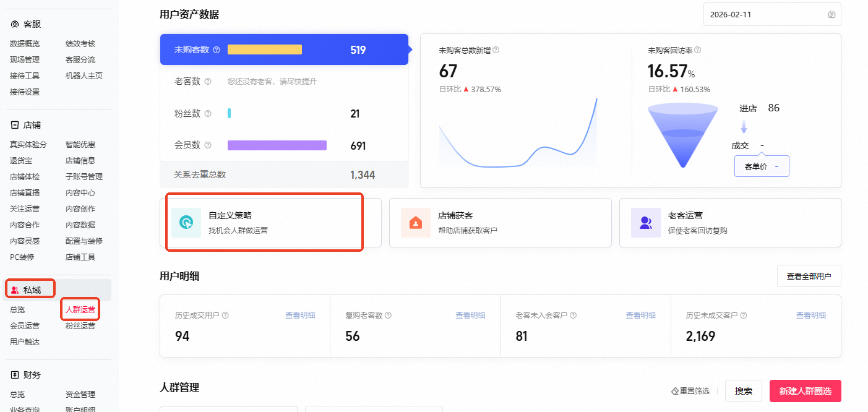
Task: Select the 未购客数 row
Action: click(284, 49)
